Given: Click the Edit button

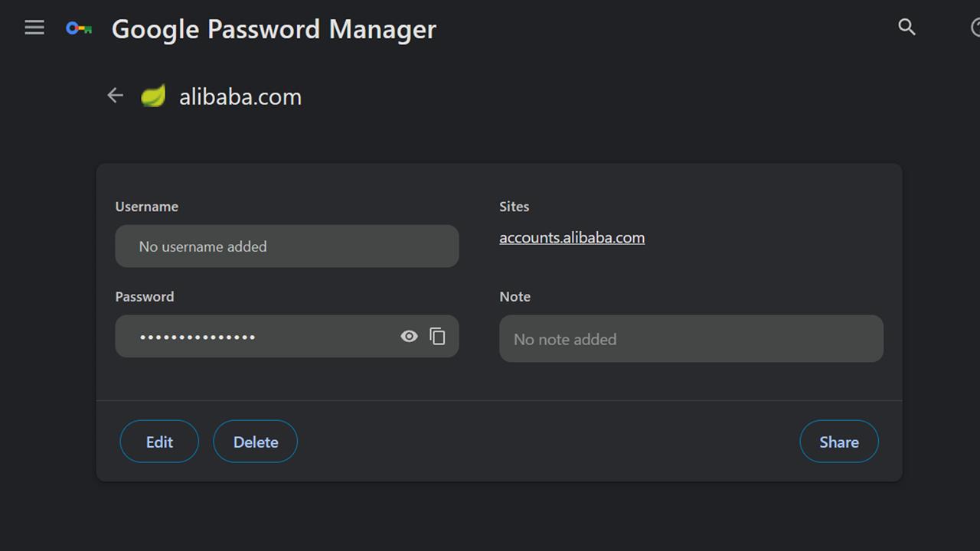Looking at the screenshot, I should click(159, 442).
